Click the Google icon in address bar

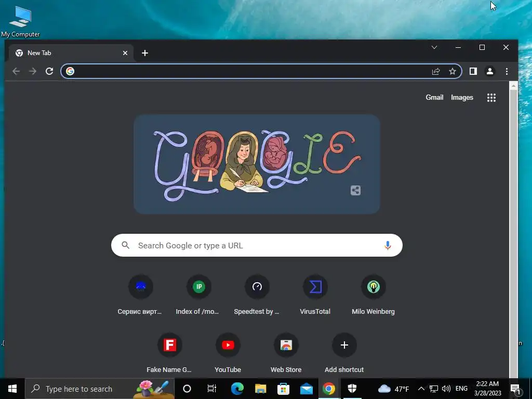coord(70,71)
